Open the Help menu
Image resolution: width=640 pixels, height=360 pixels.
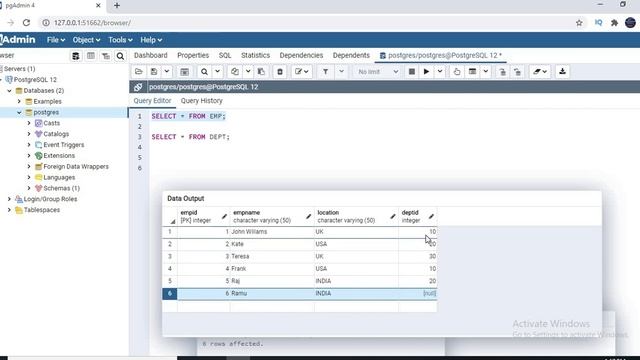click(151, 40)
